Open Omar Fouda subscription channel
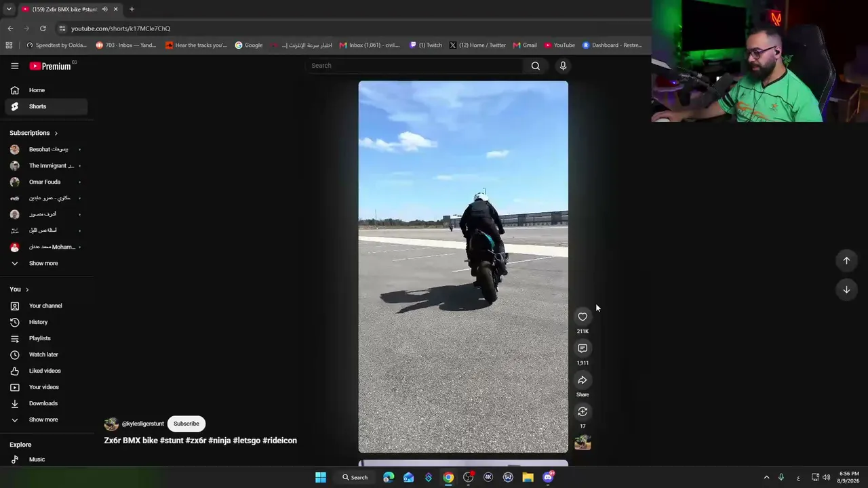The height and width of the screenshot is (488, 868). 46,182
